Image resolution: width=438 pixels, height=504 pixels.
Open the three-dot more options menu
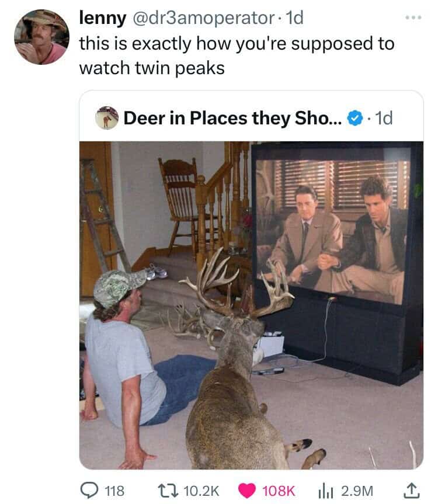413,18
